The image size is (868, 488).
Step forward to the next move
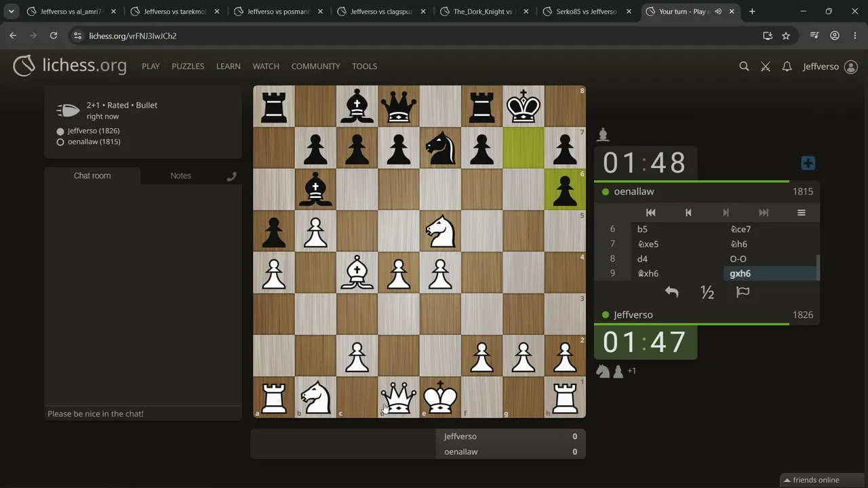(x=726, y=213)
